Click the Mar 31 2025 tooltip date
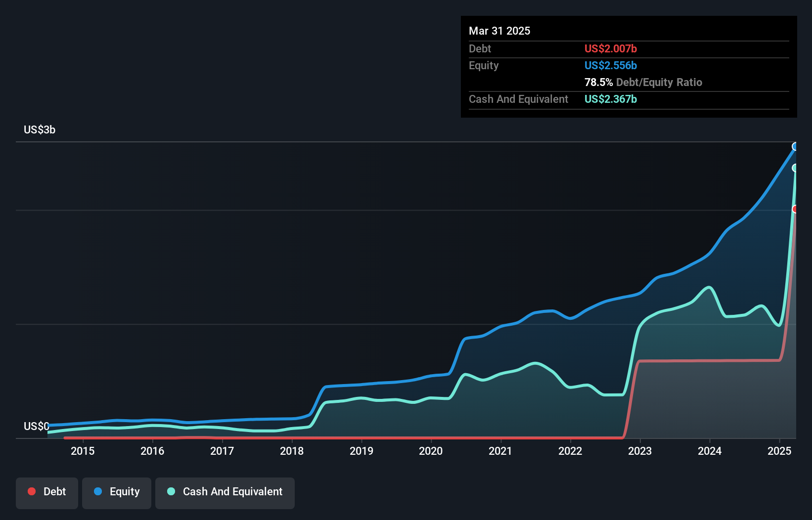 [x=499, y=31]
